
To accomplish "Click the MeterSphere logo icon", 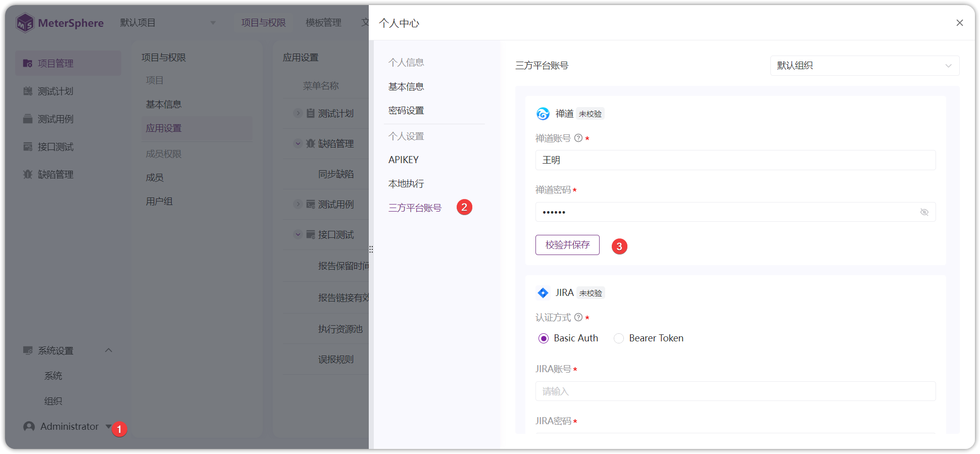I will click(25, 23).
